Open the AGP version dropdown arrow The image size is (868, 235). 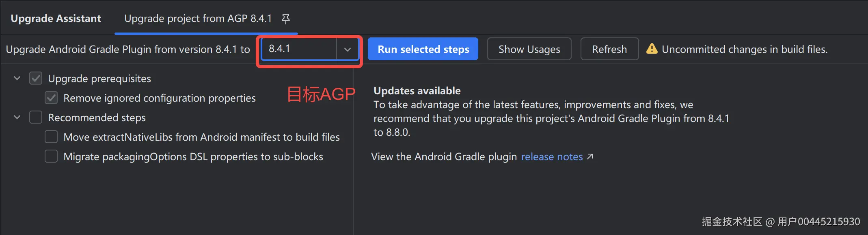point(347,49)
